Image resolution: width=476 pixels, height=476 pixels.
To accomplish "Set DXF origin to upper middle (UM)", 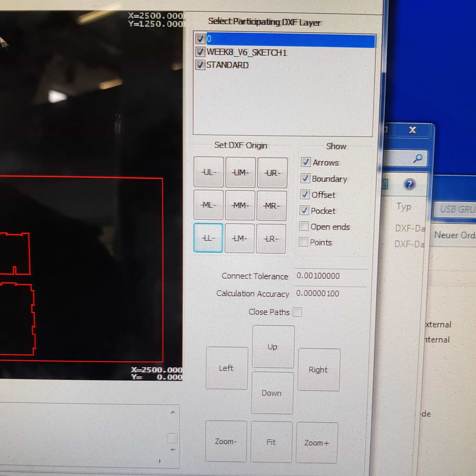I will 241,172.
